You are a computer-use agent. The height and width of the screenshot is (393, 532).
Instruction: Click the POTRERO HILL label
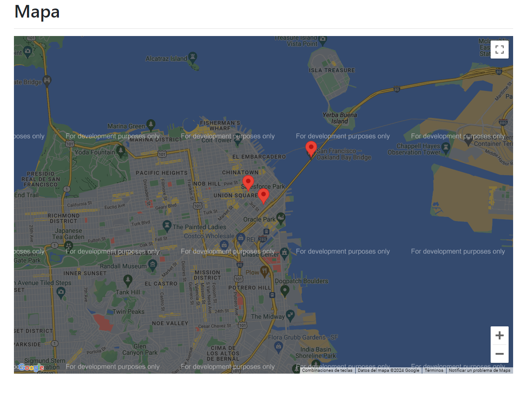coord(250,288)
